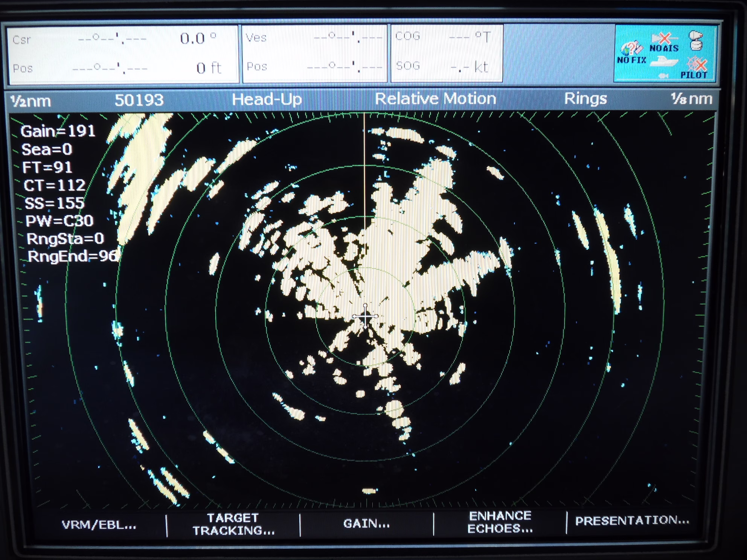This screenshot has height=560, width=747.
Task: Tap the 0.0° cursor bearing value
Action: click(x=198, y=38)
